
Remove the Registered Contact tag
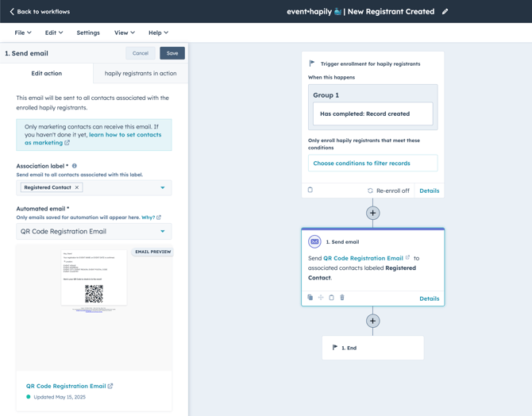pos(77,187)
